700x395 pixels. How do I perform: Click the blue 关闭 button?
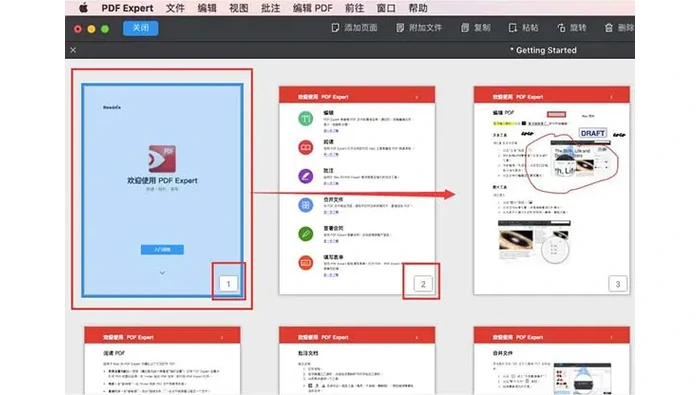click(141, 28)
